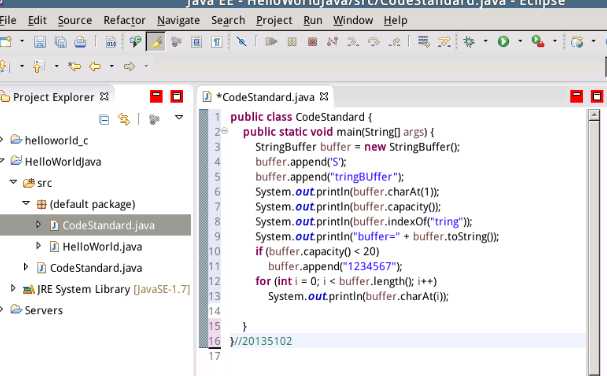This screenshot has height=376, width=607.
Task: Click the Suspend debug icon
Action: coord(292,41)
